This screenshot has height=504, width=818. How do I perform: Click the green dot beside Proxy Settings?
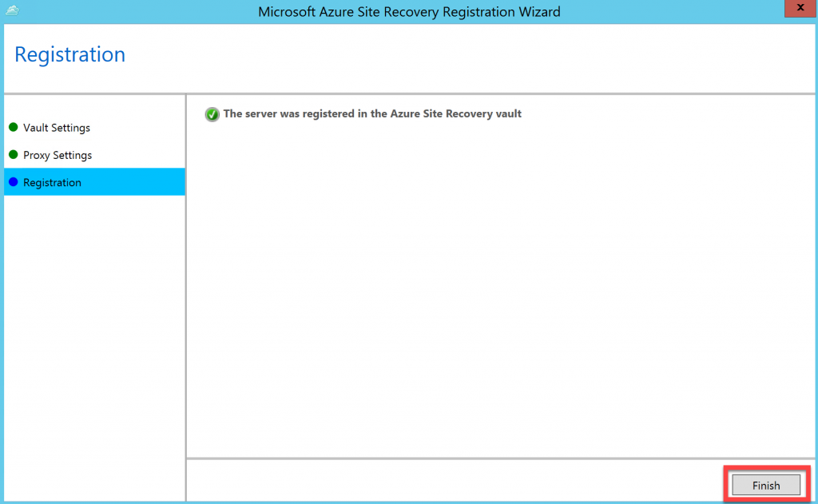(x=13, y=155)
